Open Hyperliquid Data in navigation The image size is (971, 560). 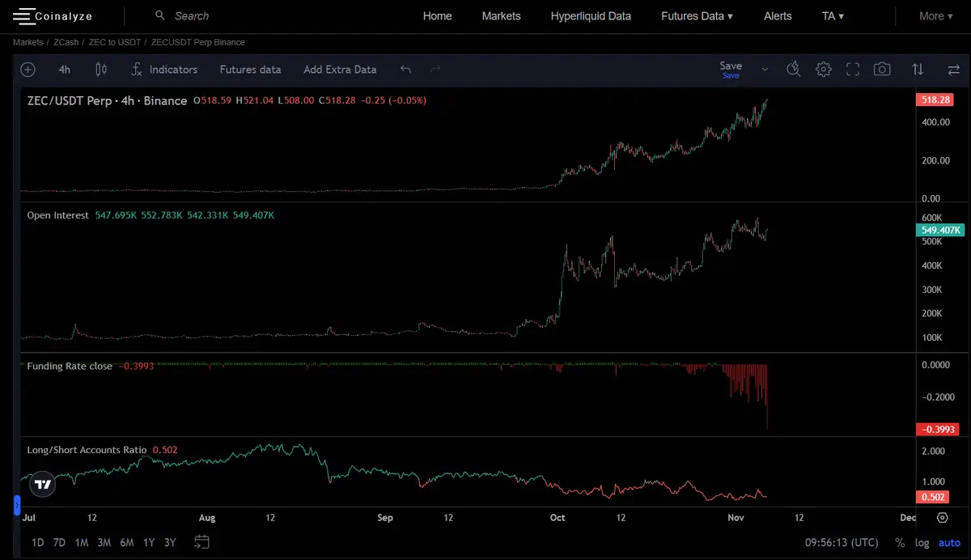pos(591,16)
